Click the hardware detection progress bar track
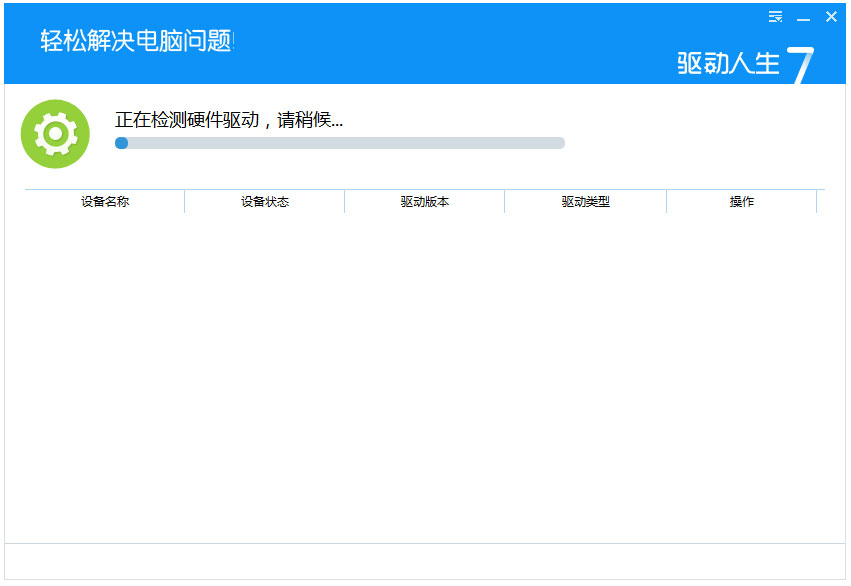The image size is (851, 586). pos(340,143)
